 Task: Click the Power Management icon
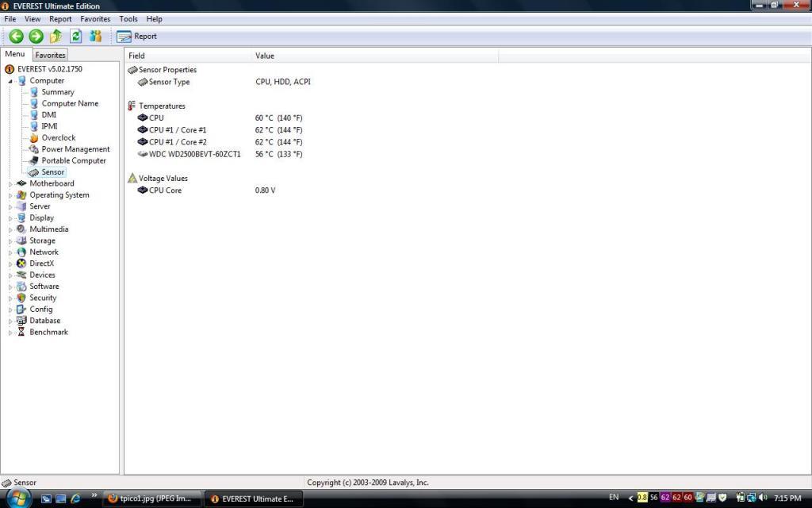tap(33, 149)
